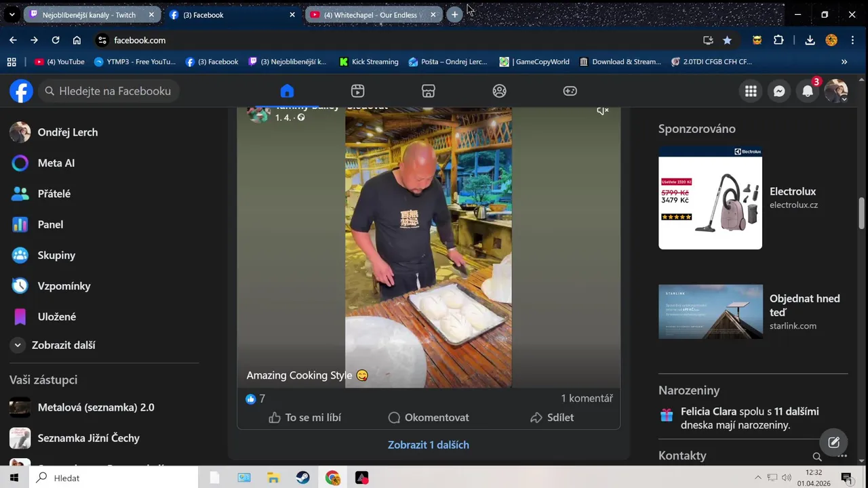The width and height of the screenshot is (868, 488).
Task: Open Uložené in the left sidebar
Action: (x=57, y=317)
